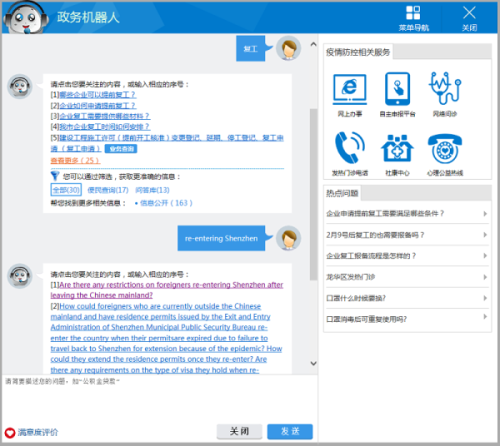This screenshot has height=446, width=500.
Task: Open the 自主申报平台 tablet icon
Action: (x=397, y=89)
